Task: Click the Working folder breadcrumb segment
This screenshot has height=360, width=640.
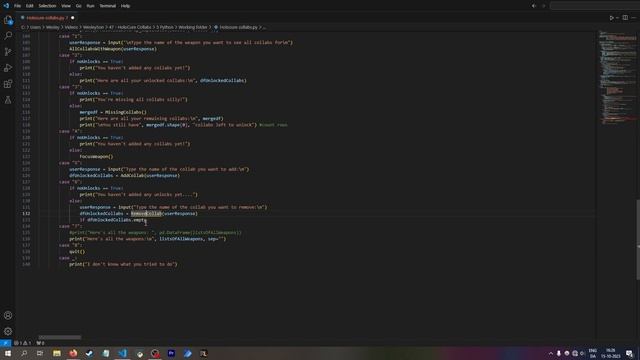Action: (x=193, y=27)
